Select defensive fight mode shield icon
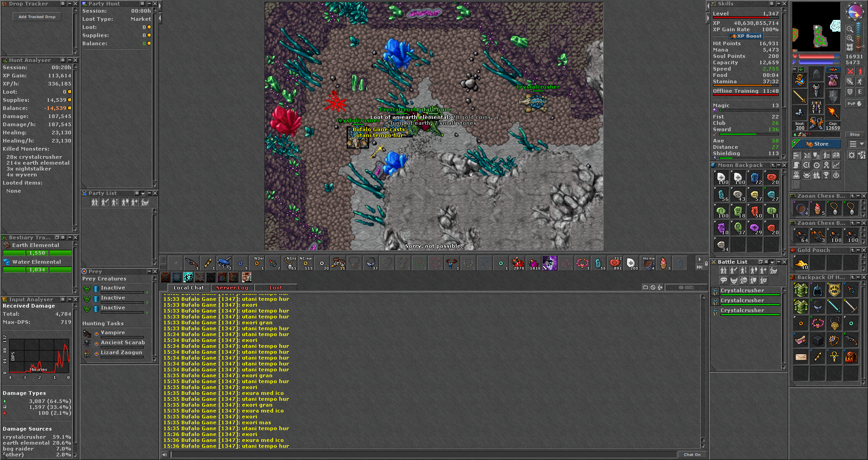Viewport: 868px width, 460px height. [850, 91]
